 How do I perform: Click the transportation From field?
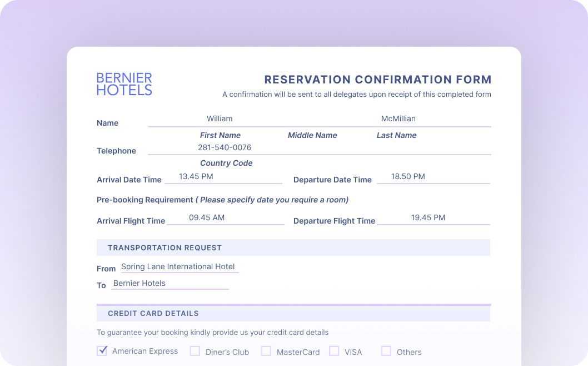(178, 267)
